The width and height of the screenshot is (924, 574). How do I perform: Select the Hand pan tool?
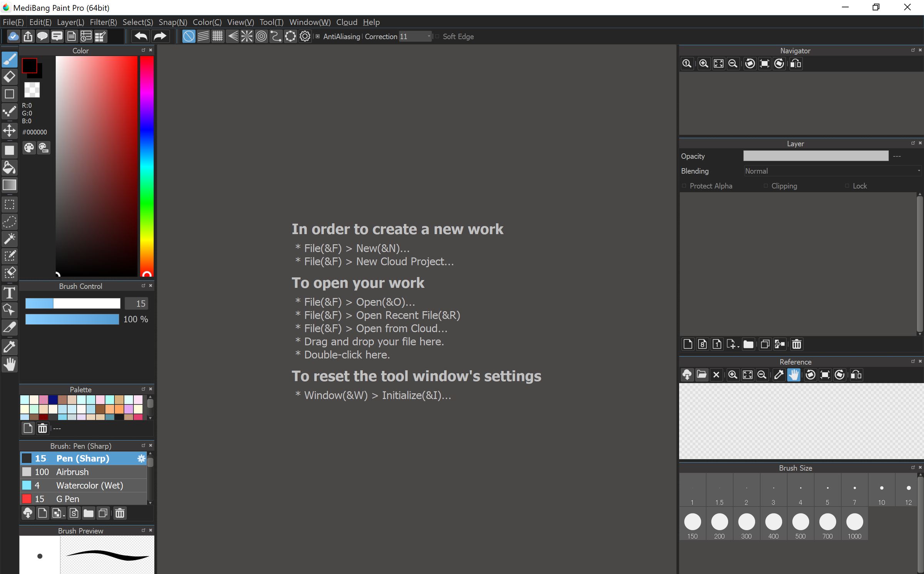(9, 364)
